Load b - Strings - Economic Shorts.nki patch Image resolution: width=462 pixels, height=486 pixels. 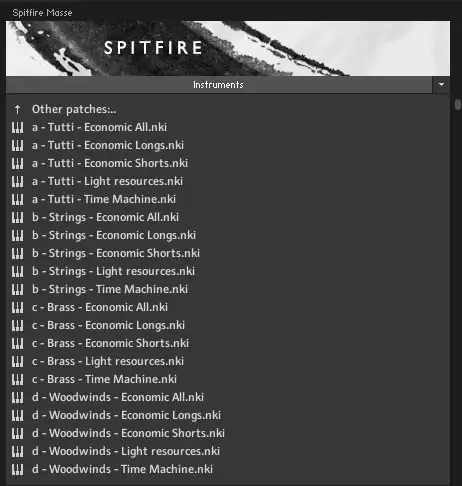point(116,253)
